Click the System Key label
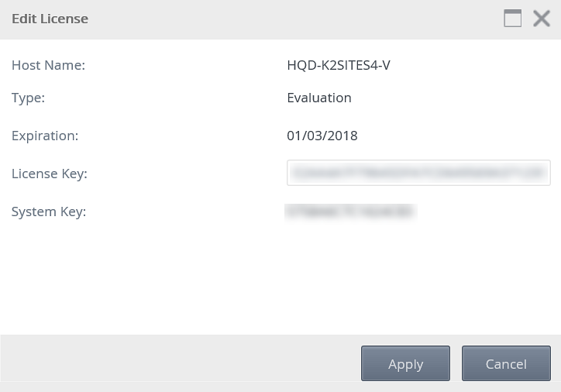Screen dimensions: 561x392 (x=49, y=211)
